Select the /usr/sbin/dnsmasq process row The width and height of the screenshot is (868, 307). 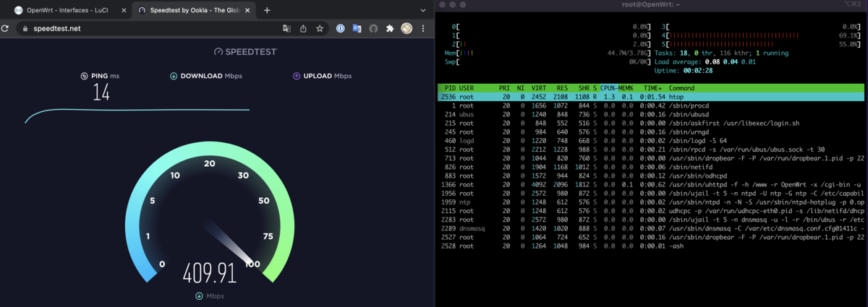click(651, 228)
